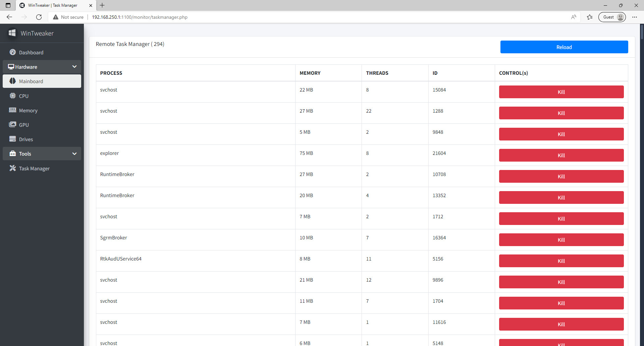Open the Memory monitor icon
This screenshot has width=644, height=346.
tap(12, 110)
